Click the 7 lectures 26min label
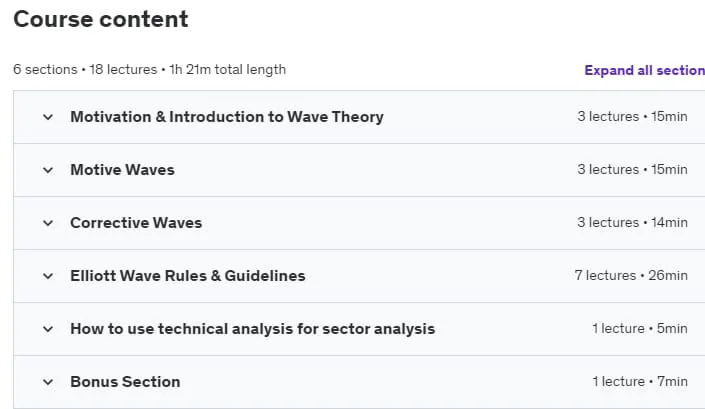Image resolution: width=705 pixels, height=409 pixels. (631, 276)
